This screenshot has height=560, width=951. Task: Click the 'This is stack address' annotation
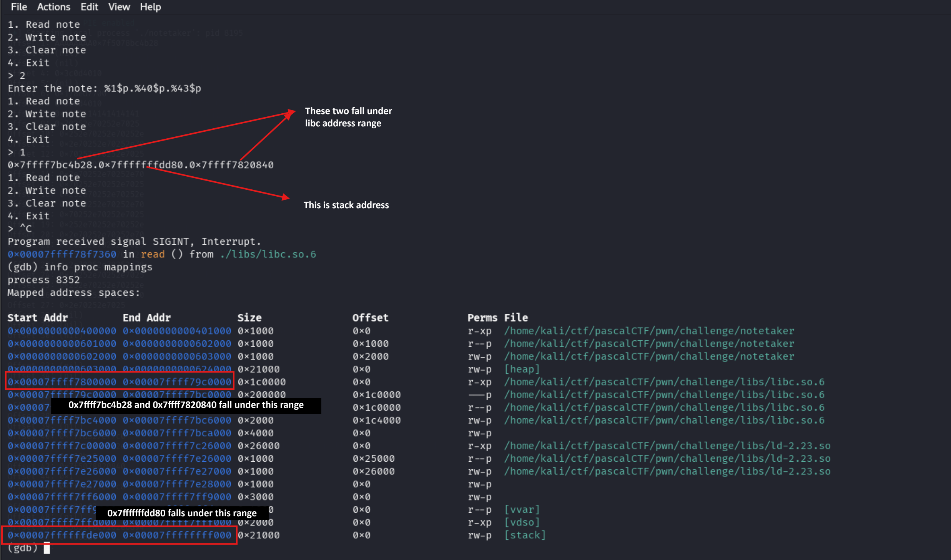[x=346, y=205]
